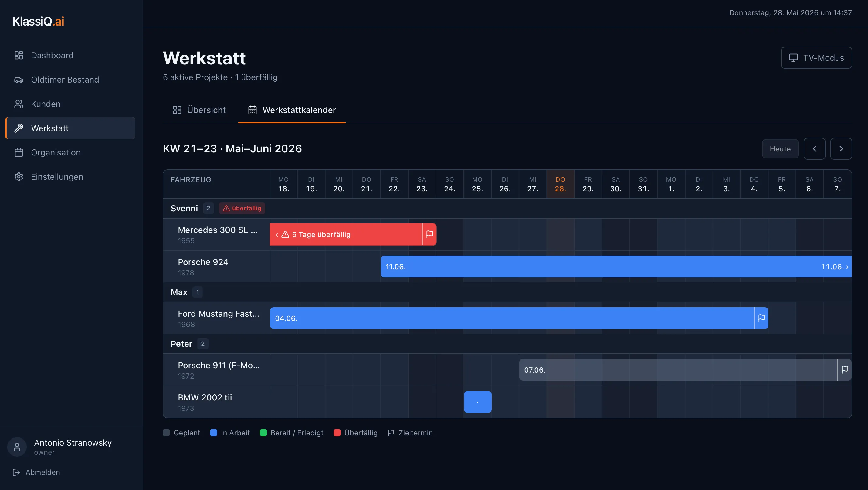868x490 pixels.
Task: Open Einstellungen in the sidebar
Action: click(70, 177)
